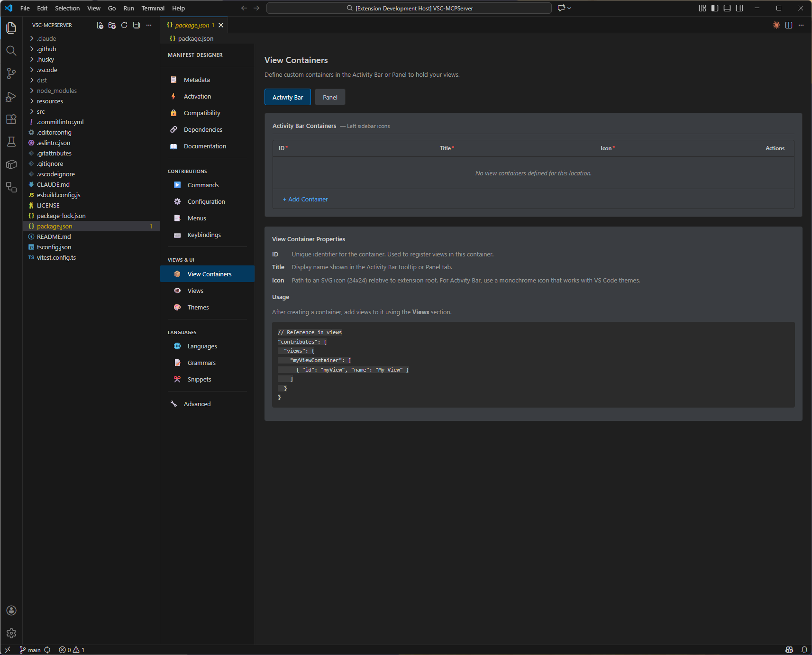Open the Views section

(x=207, y=291)
